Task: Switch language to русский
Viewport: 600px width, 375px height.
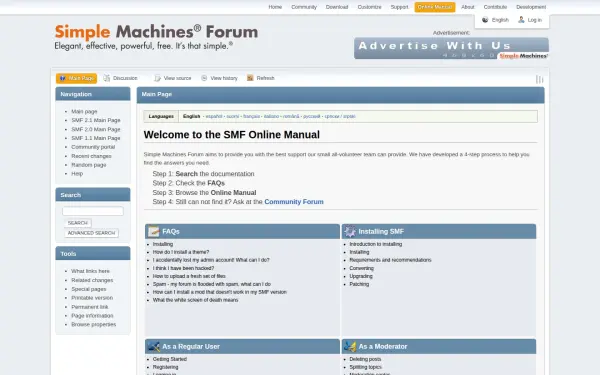Action: [311, 116]
